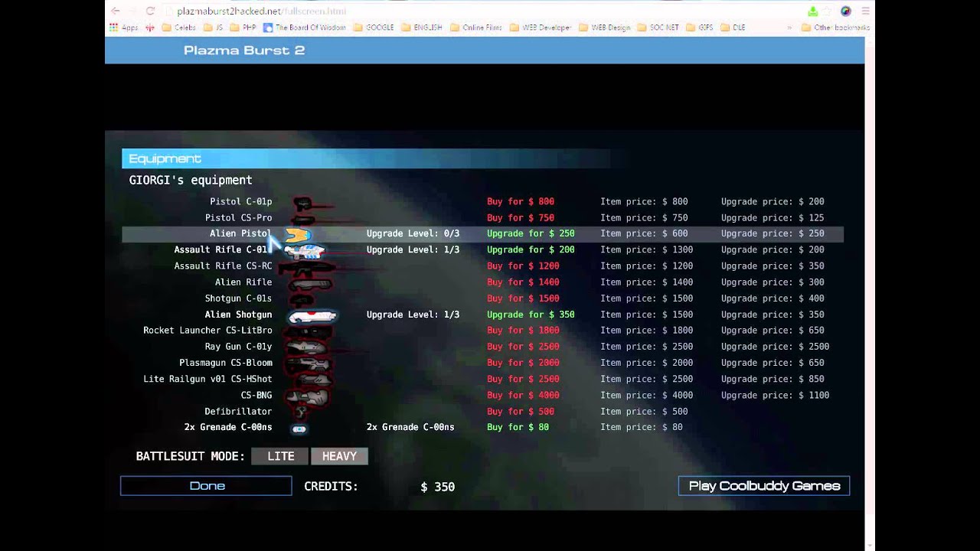The width and height of the screenshot is (980, 551).
Task: Open the GIFS bookmark folder
Action: (700, 28)
